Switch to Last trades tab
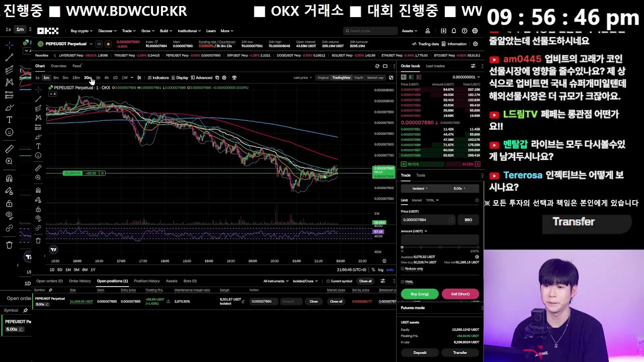644x362 pixels. [435, 66]
